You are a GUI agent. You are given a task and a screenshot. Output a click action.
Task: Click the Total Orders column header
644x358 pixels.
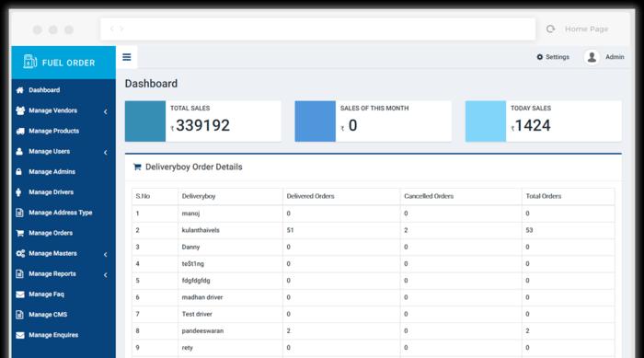[544, 196]
